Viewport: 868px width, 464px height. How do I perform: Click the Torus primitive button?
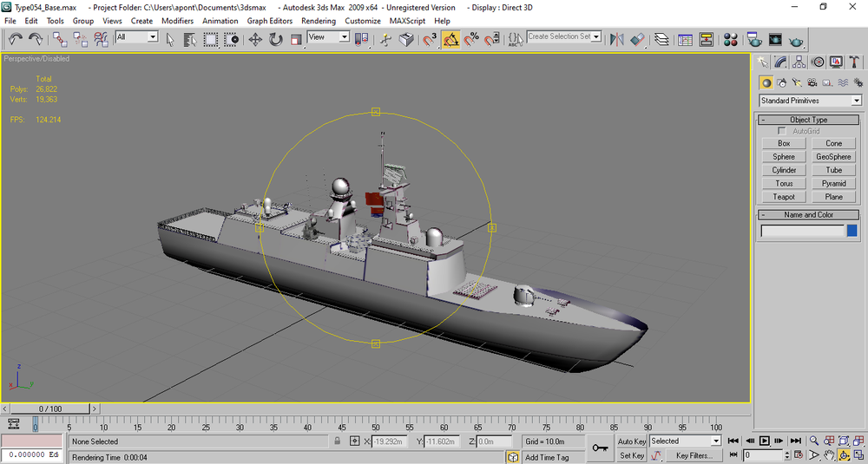[x=784, y=183]
